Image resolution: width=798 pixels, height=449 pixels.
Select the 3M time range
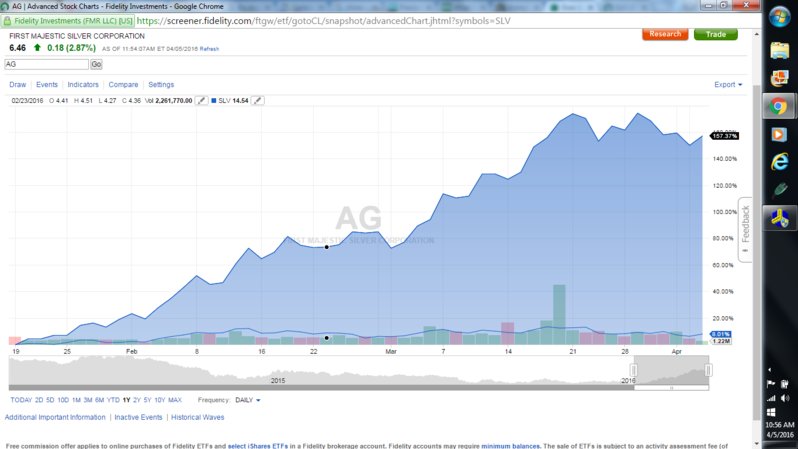88,400
